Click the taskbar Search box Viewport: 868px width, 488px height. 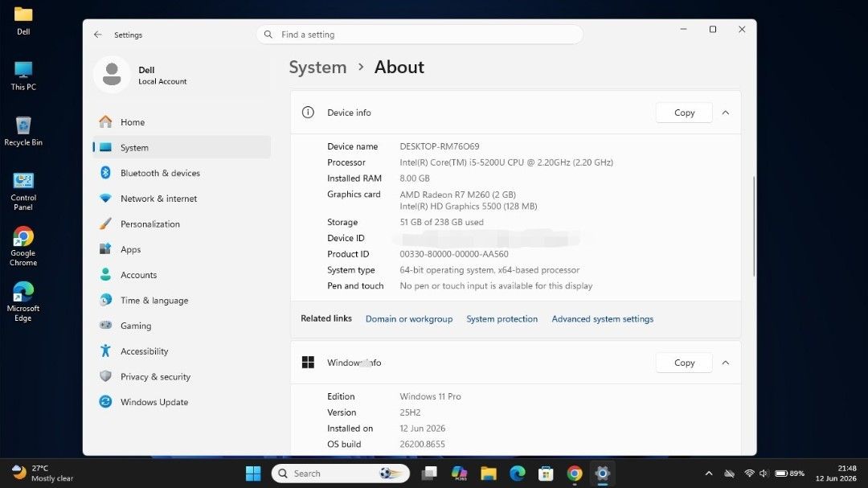pyautogui.click(x=341, y=473)
